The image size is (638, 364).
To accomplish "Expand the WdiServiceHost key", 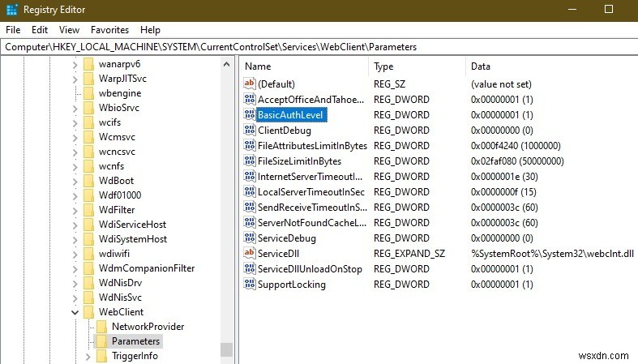I will [x=75, y=225].
